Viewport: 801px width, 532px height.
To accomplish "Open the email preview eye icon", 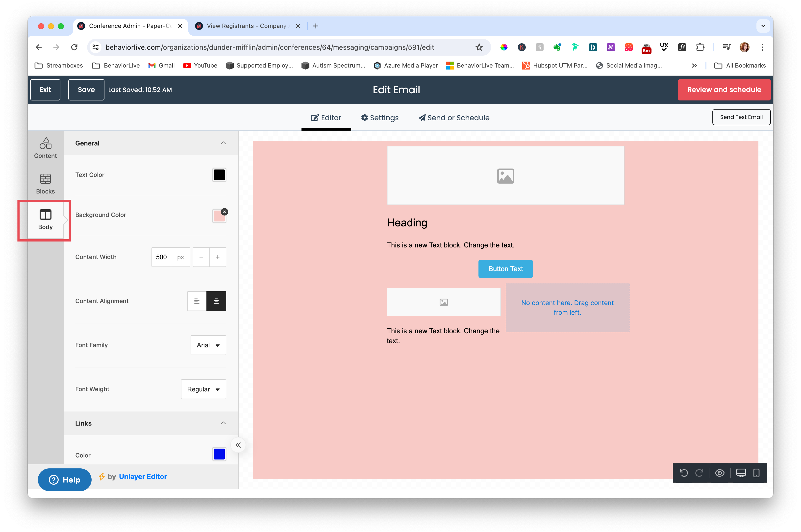I will pyautogui.click(x=720, y=473).
